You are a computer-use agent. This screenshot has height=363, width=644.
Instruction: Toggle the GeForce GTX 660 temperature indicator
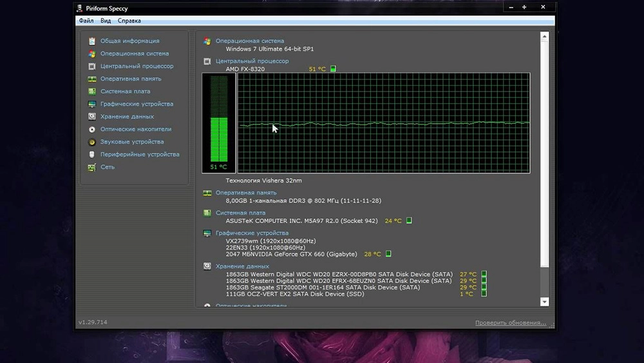(388, 254)
